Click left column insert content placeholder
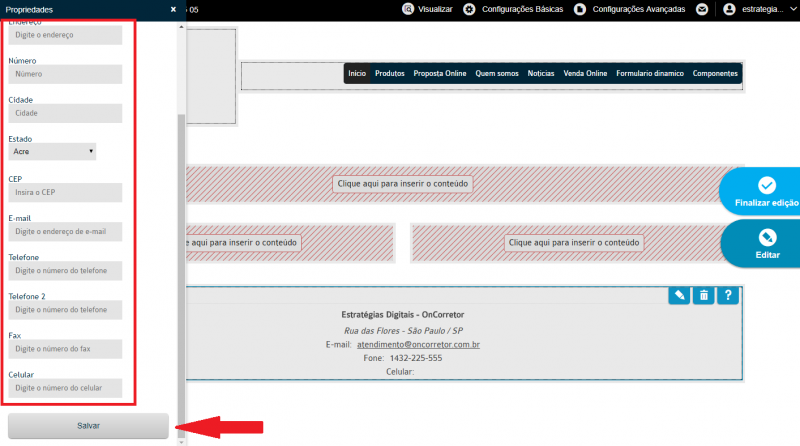This screenshot has height=446, width=800. pyautogui.click(x=244, y=243)
